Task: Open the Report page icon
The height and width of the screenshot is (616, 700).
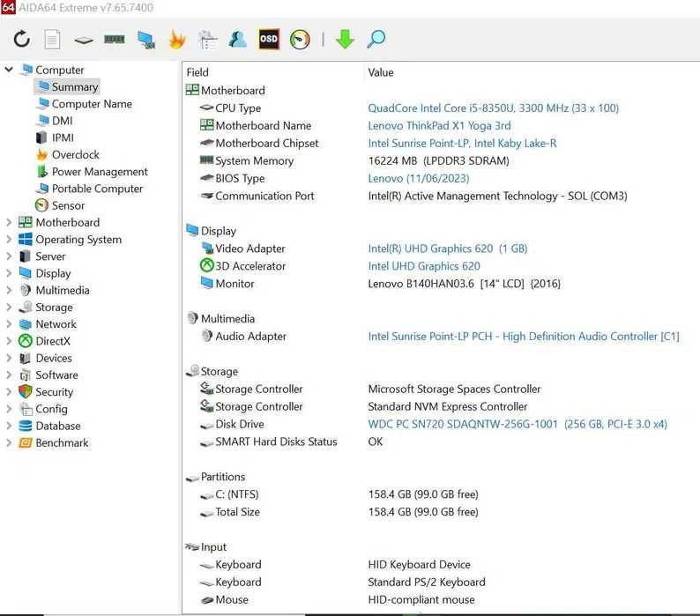Action: tap(52, 40)
